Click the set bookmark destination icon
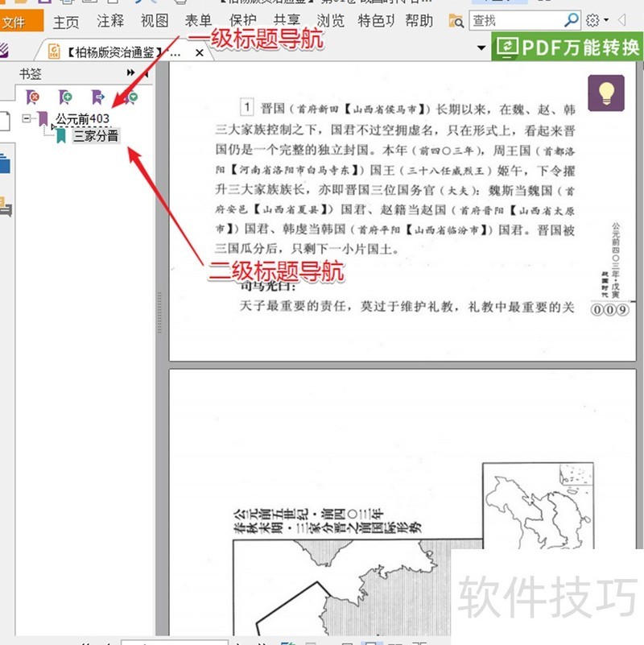Viewport: 644px width, 645px height. pos(98,97)
